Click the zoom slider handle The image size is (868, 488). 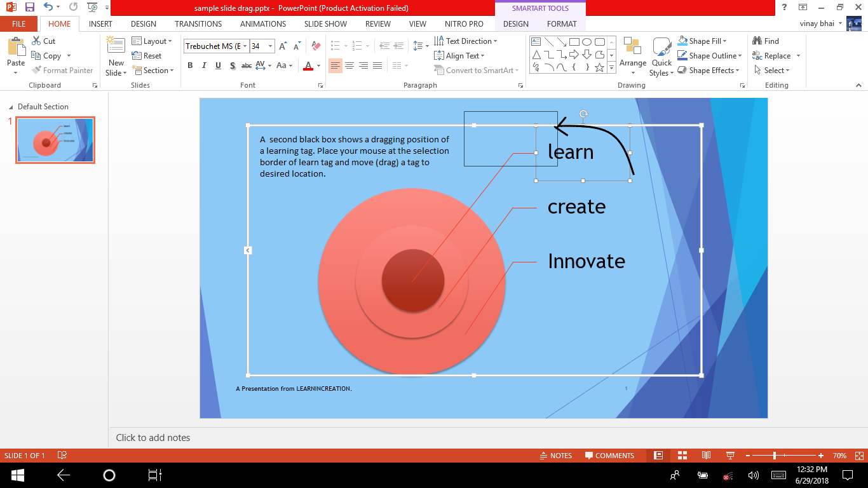[x=774, y=456]
